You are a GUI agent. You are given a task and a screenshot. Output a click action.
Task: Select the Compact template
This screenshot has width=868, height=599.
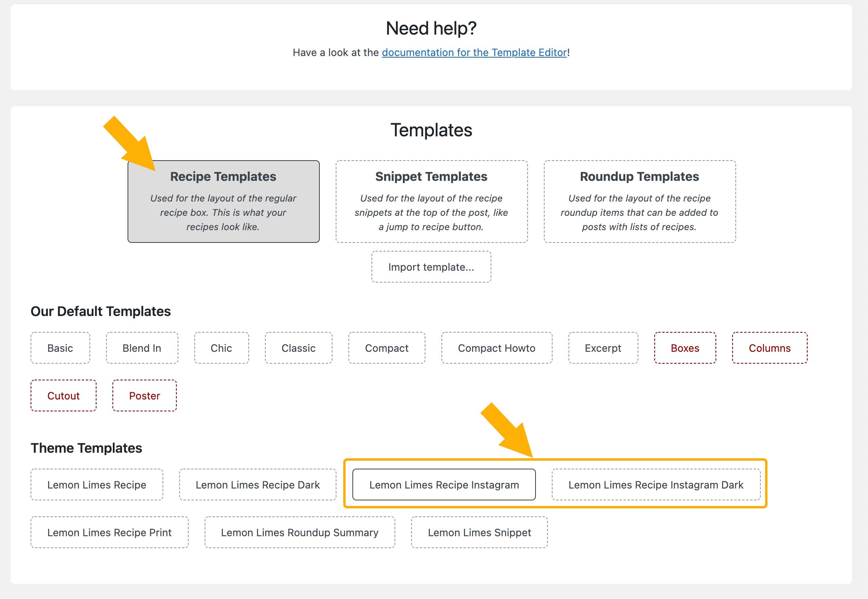(387, 348)
